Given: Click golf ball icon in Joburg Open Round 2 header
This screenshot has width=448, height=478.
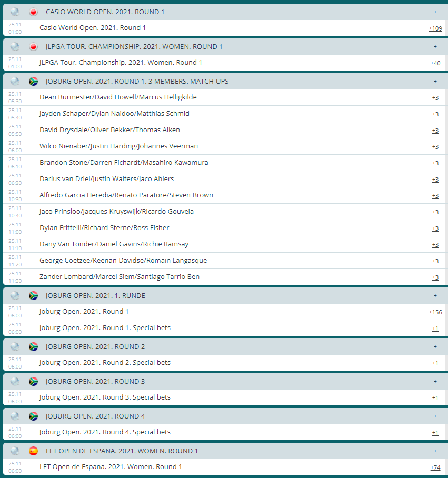Looking at the screenshot, I should point(15,347).
